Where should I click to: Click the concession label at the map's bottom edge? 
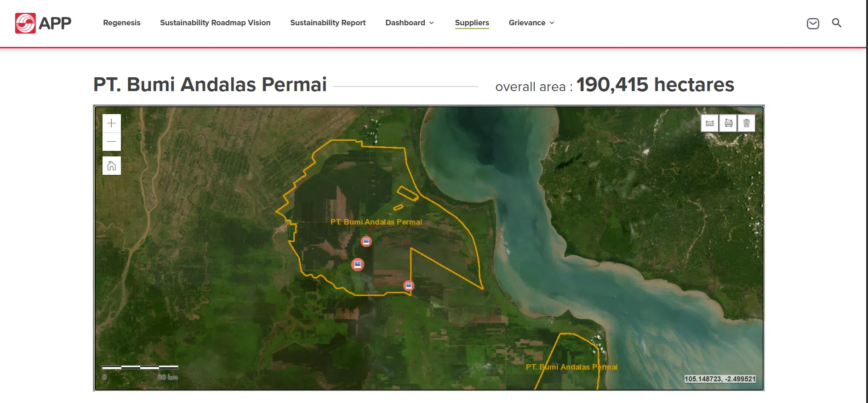pos(571,367)
